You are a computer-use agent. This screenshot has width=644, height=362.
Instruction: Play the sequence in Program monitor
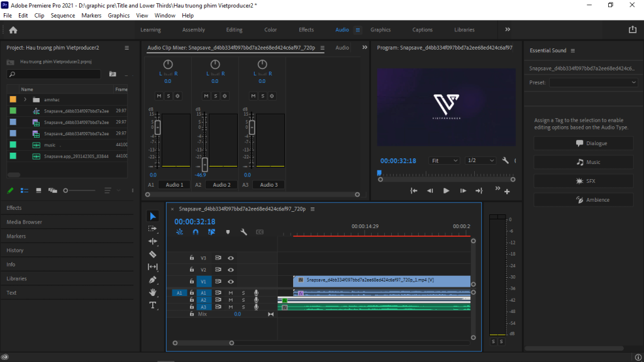coord(447,190)
